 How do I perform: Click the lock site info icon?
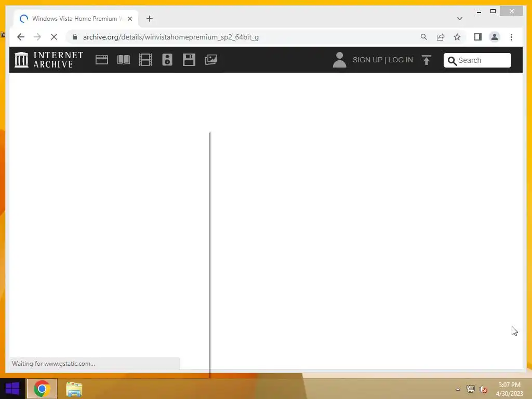(75, 37)
